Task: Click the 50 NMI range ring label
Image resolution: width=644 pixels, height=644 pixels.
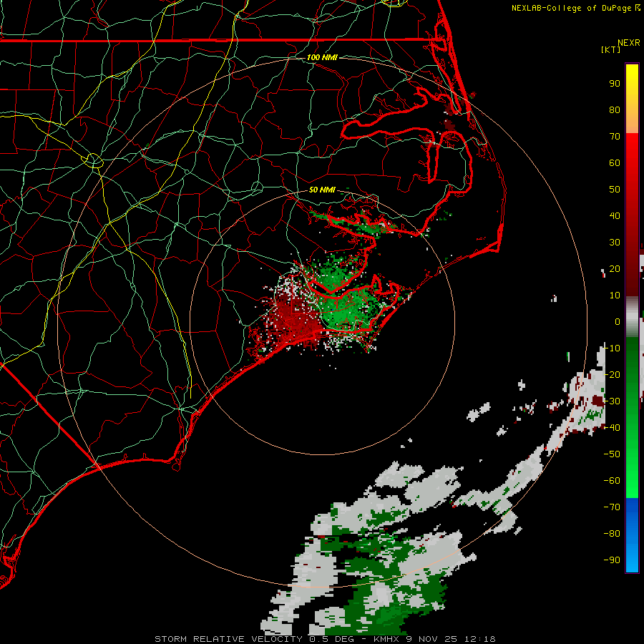Action: (322, 190)
